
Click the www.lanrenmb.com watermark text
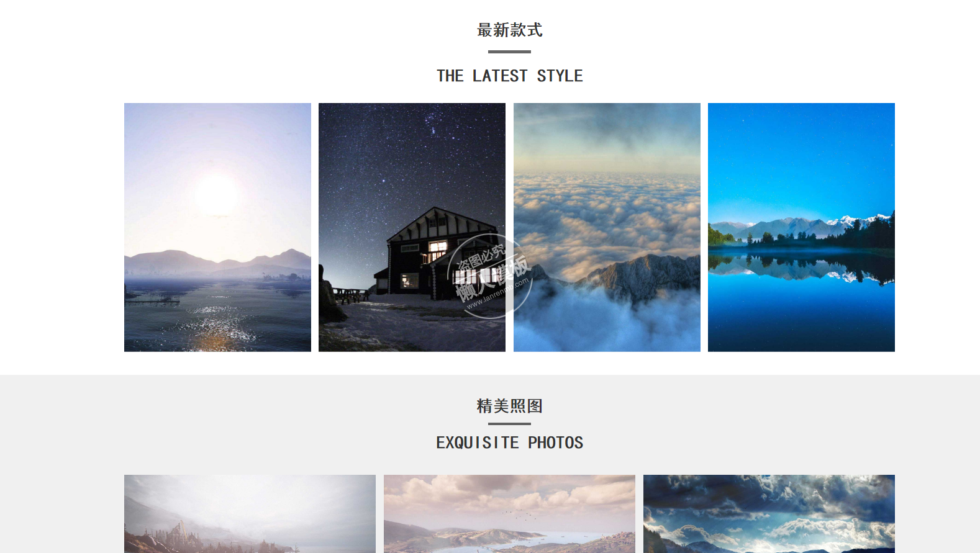(497, 294)
